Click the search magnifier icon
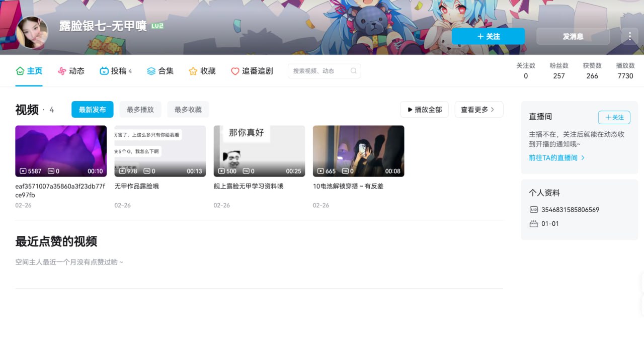The image size is (644, 353). coord(354,71)
